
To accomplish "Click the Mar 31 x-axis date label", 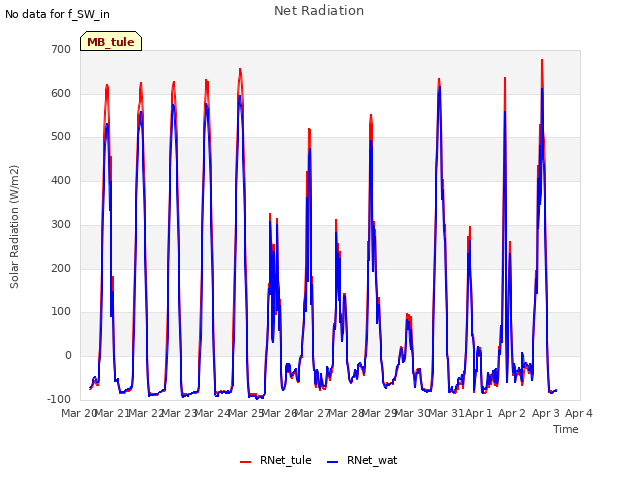I will click(x=446, y=413).
